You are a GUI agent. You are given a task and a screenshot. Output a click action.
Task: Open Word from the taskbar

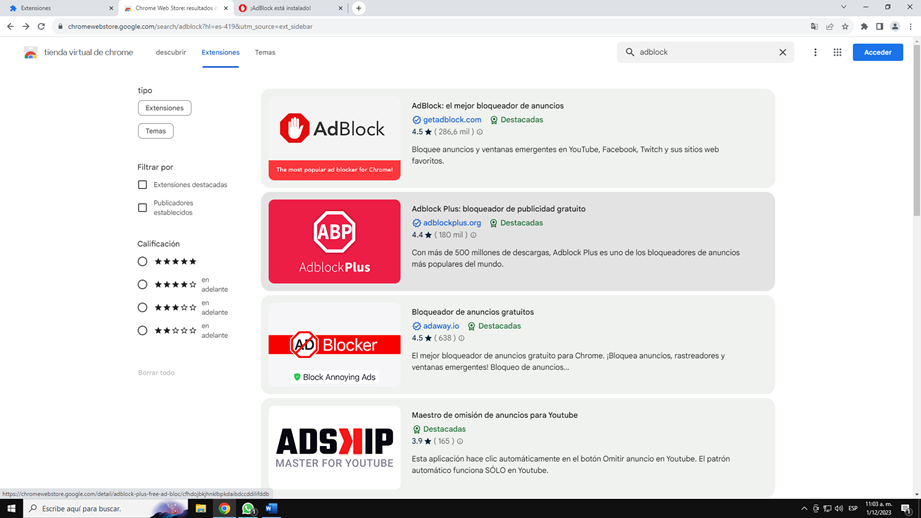click(271, 509)
